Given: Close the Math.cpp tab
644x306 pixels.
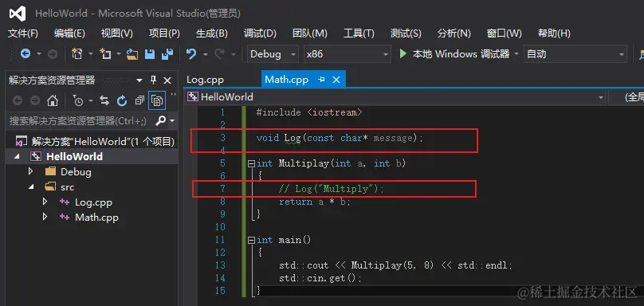Looking at the screenshot, I should pyautogui.click(x=336, y=80).
